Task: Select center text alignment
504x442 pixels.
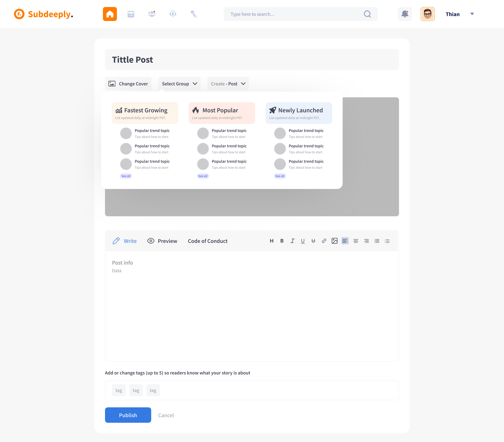Action: (356, 241)
